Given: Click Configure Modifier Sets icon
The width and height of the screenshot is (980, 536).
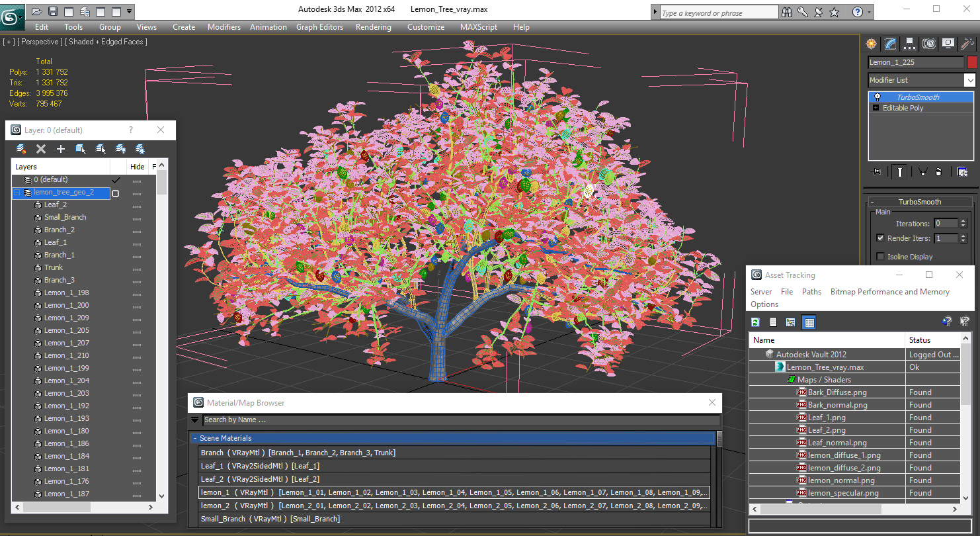Looking at the screenshot, I should coord(963,172).
